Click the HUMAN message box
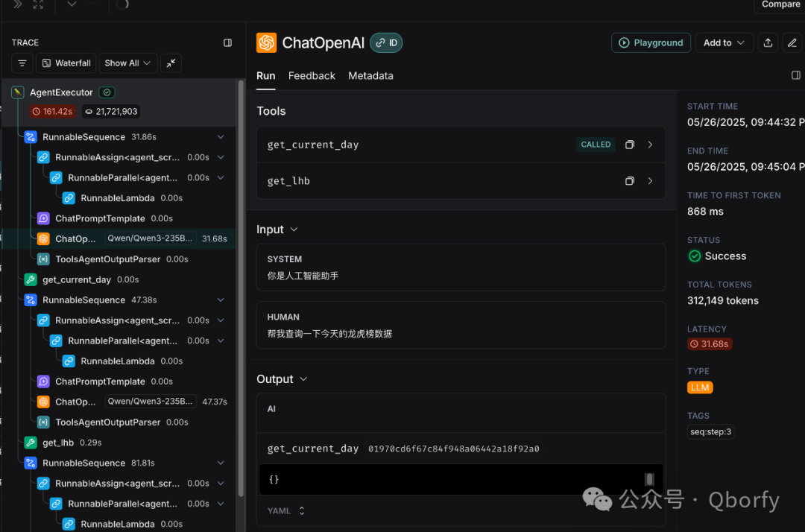This screenshot has width=805, height=532. tap(461, 326)
